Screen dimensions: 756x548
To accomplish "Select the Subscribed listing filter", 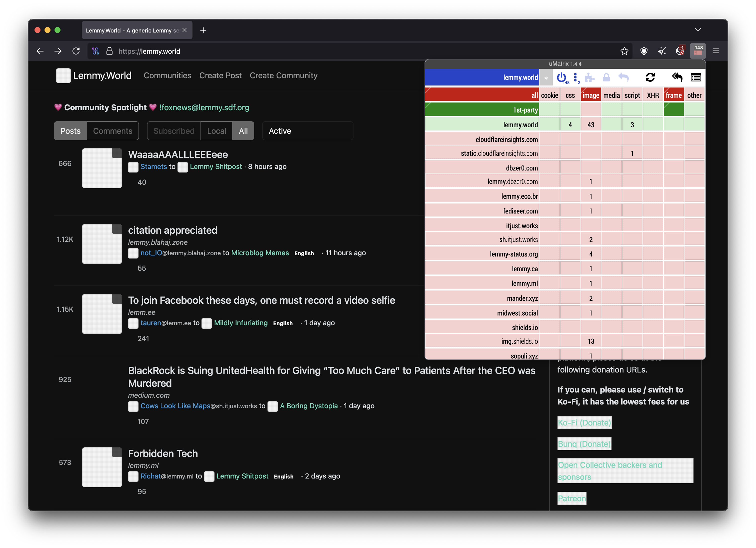I will coord(174,131).
